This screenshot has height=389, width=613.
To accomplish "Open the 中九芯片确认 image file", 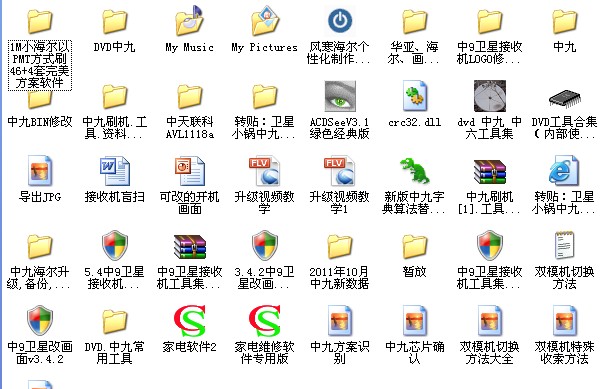I will click(415, 321).
